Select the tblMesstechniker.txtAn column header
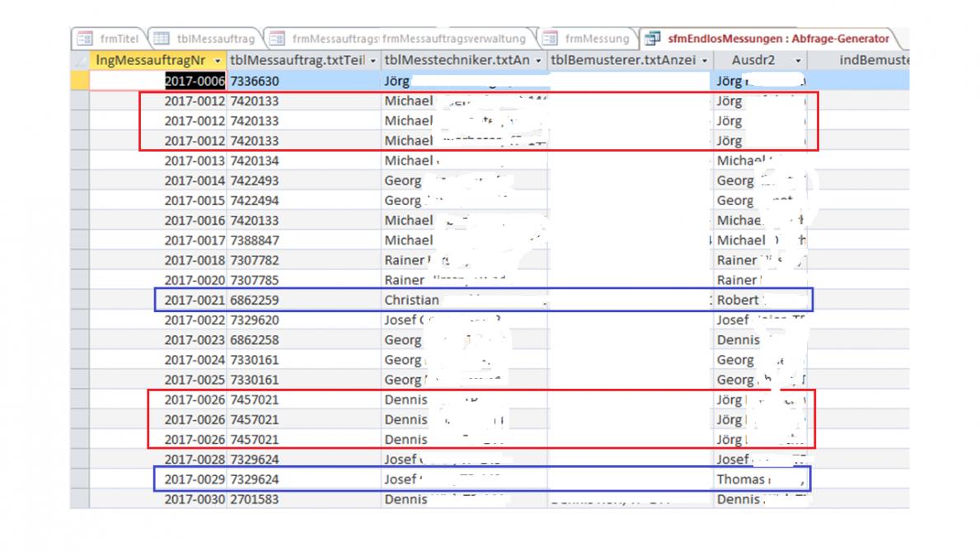 (464, 61)
